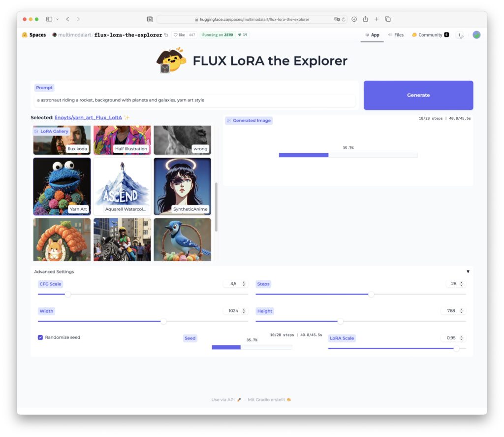
Task: Switch to the Files tab
Action: coord(396,35)
